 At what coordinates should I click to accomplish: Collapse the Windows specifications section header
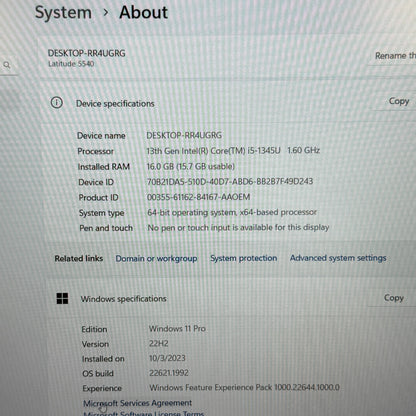click(x=123, y=299)
